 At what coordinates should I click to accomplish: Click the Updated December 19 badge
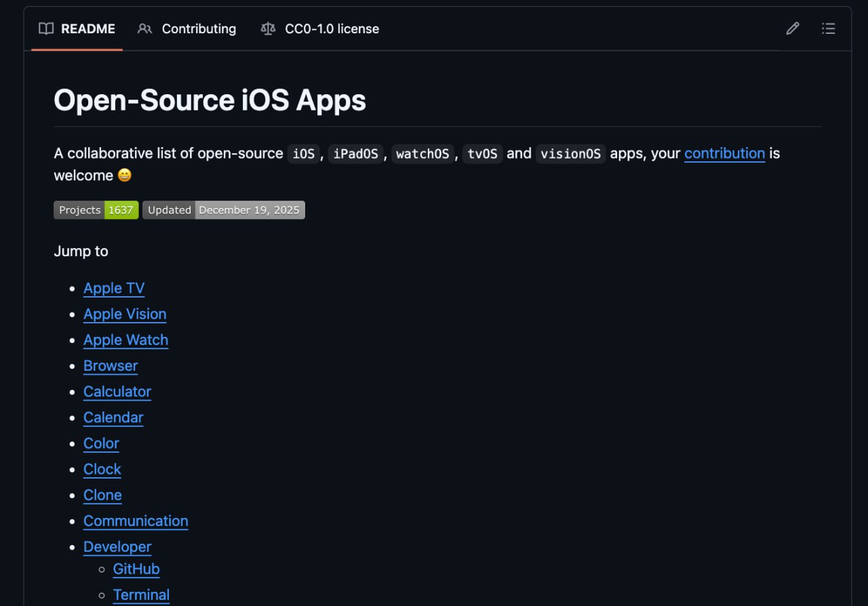pos(224,209)
